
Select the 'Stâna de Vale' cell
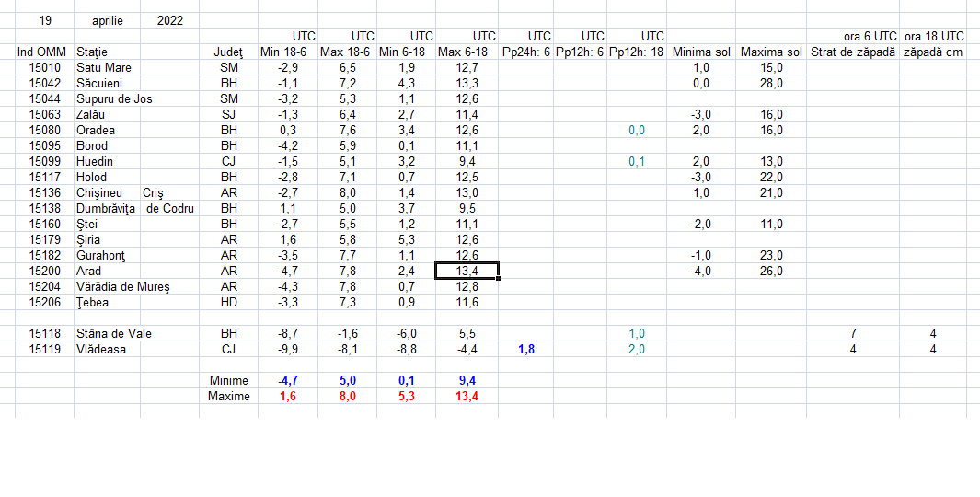(x=114, y=333)
